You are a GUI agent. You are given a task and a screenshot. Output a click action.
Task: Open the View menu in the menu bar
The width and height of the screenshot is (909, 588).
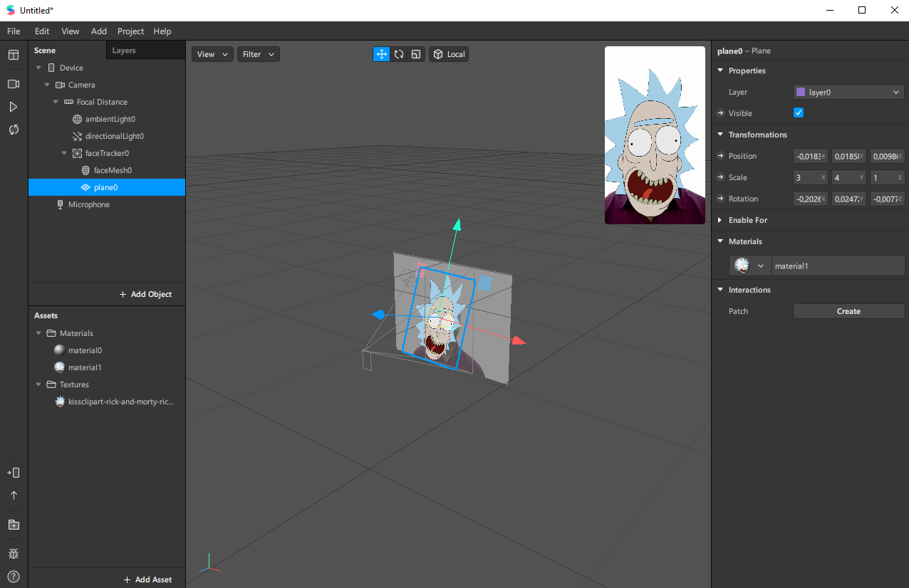pyautogui.click(x=71, y=31)
